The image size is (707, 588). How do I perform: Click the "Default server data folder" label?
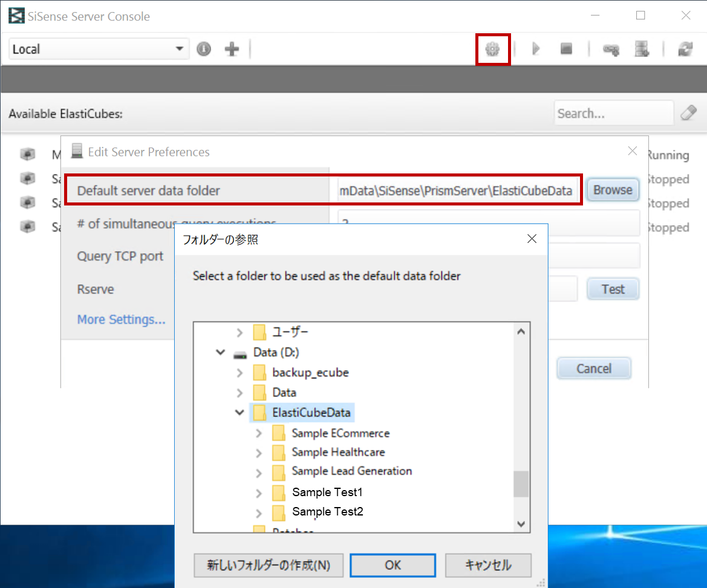[x=148, y=190]
